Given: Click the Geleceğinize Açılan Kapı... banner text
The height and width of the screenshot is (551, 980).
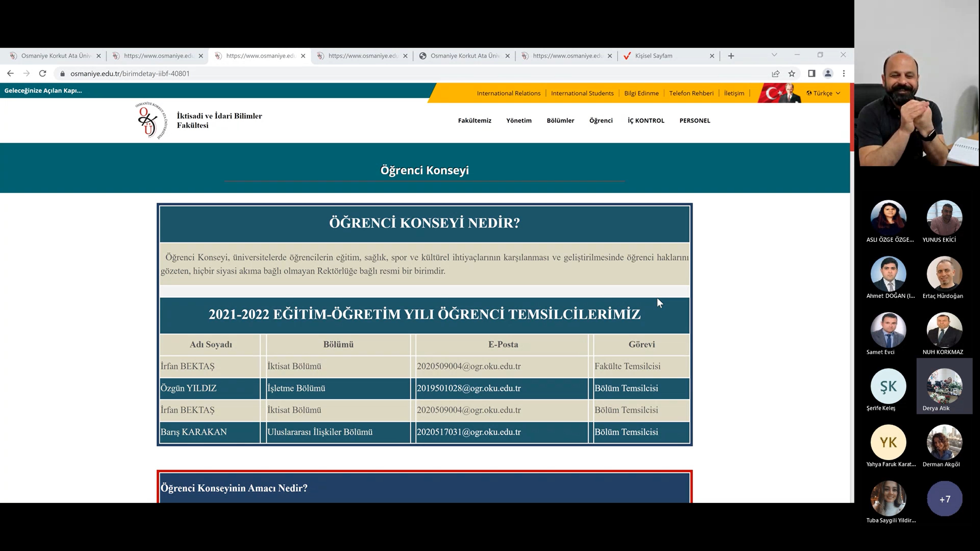Looking at the screenshot, I should point(43,91).
